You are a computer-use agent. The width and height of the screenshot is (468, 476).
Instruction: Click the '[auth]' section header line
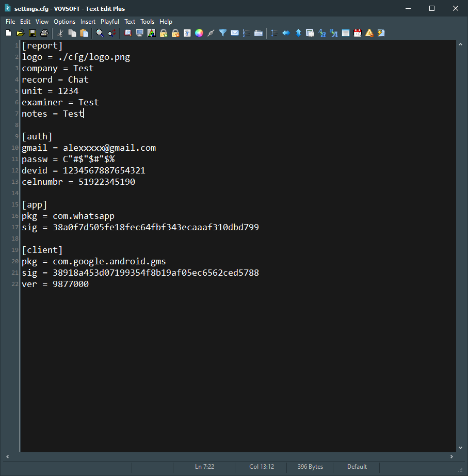pyautogui.click(x=37, y=137)
